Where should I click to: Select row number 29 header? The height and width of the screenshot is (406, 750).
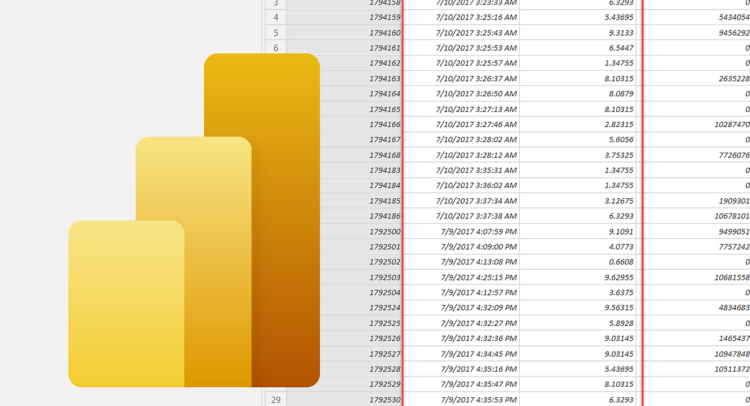(x=275, y=399)
